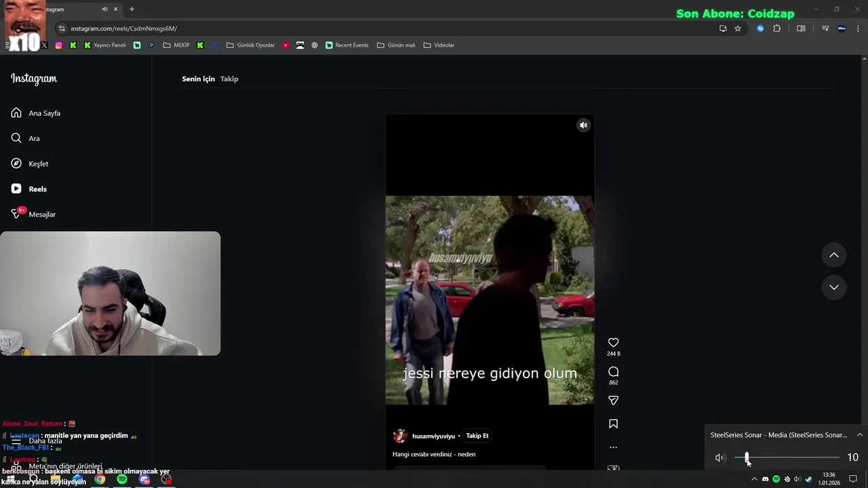Open husamviyuviyu profile username link
This screenshot has height=488, width=868.
click(x=433, y=436)
